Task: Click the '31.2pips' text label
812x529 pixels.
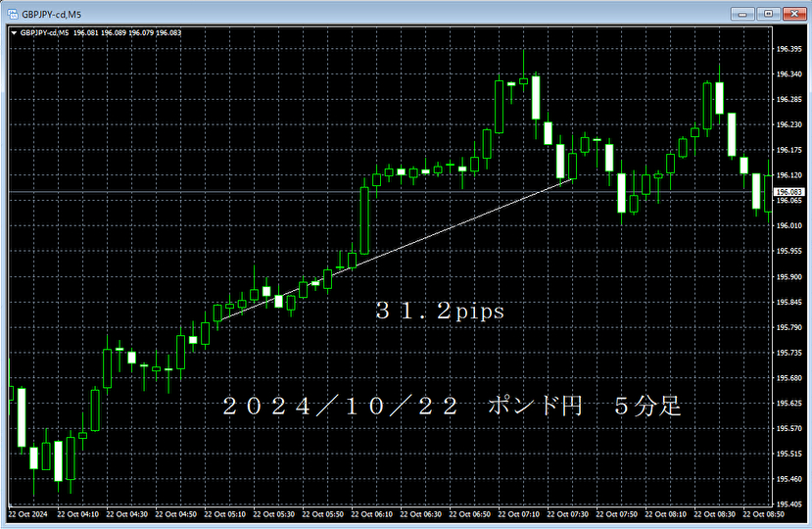Action: [440, 311]
